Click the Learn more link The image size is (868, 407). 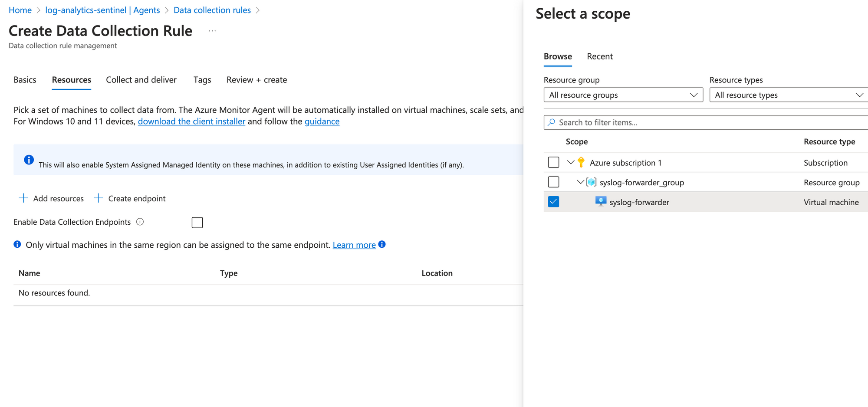(354, 245)
